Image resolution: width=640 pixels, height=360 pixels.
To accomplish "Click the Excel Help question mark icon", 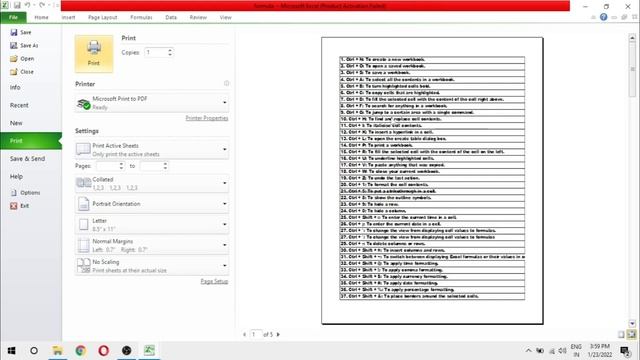I will coord(604,17).
